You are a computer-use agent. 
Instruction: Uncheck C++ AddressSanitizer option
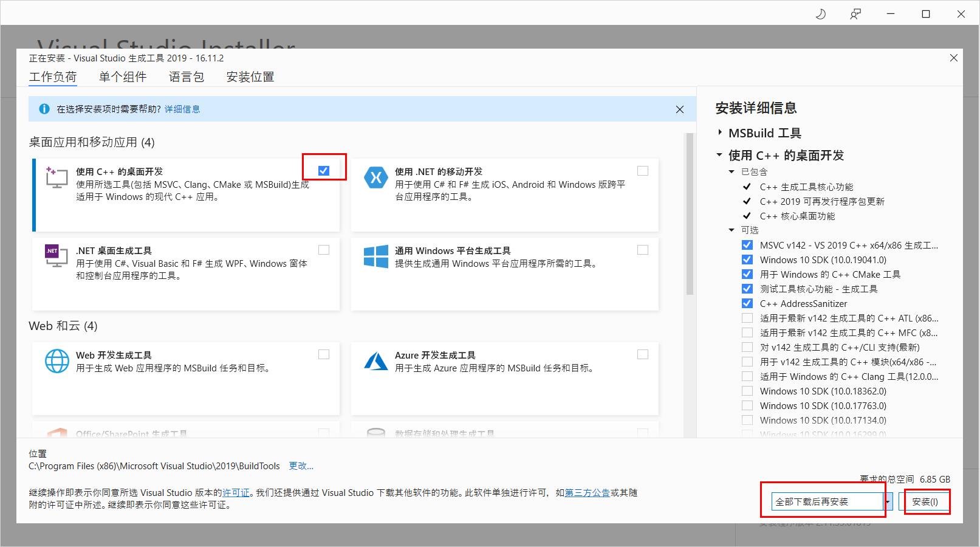(x=747, y=303)
